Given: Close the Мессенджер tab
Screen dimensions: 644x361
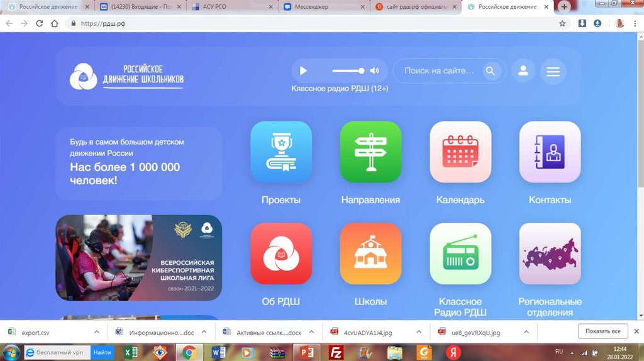Looking at the screenshot, I should coord(362,7).
